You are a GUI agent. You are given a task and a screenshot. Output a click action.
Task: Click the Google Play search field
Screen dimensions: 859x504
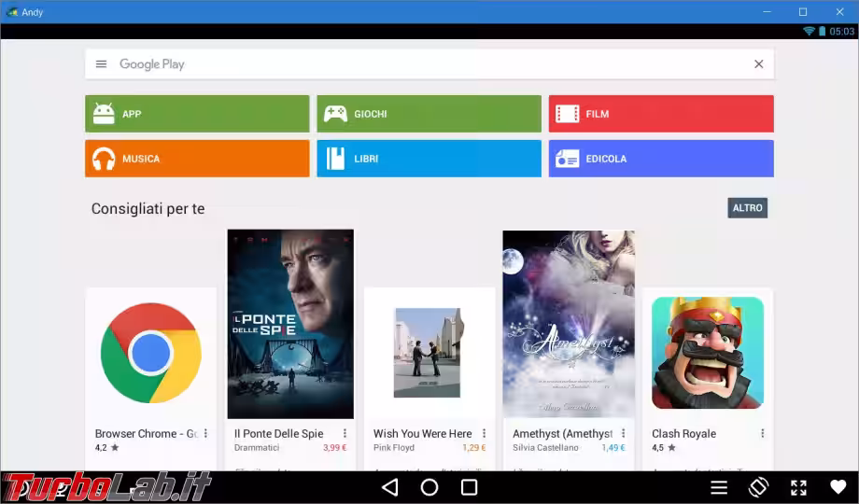(429, 64)
